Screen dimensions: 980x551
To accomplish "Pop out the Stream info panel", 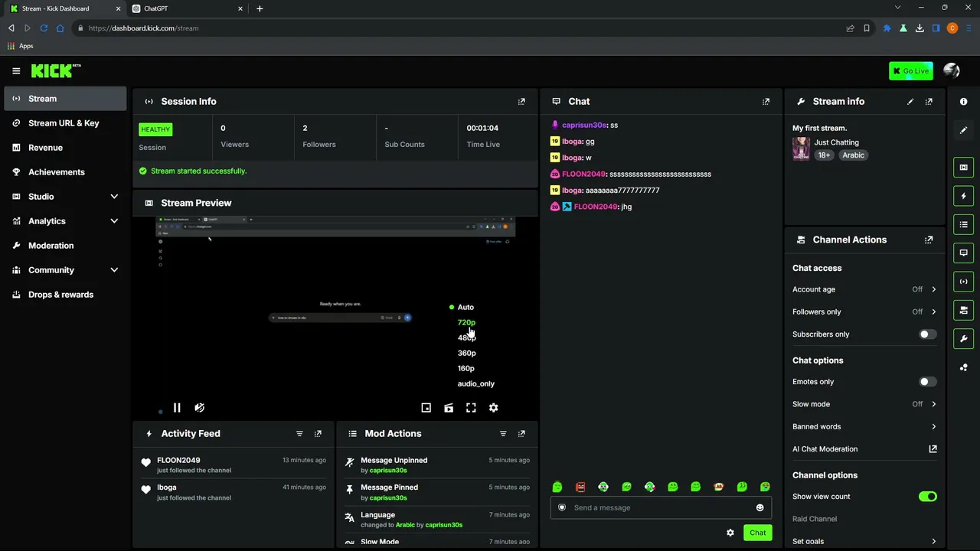I will [929, 102].
